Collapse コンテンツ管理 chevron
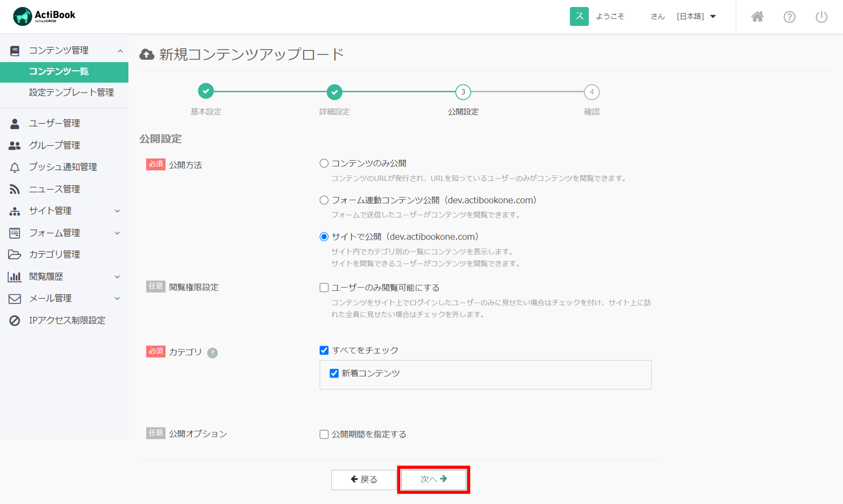The height and width of the screenshot is (504, 843). coord(120,51)
